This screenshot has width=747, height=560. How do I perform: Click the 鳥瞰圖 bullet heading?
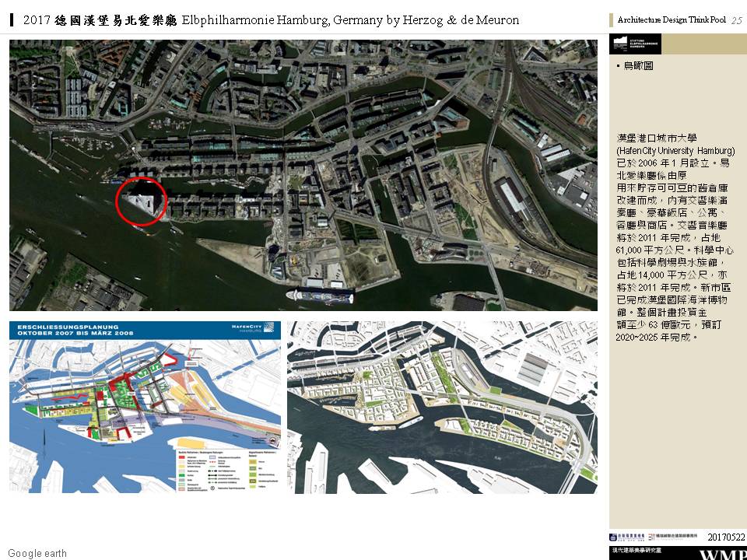click(x=637, y=67)
